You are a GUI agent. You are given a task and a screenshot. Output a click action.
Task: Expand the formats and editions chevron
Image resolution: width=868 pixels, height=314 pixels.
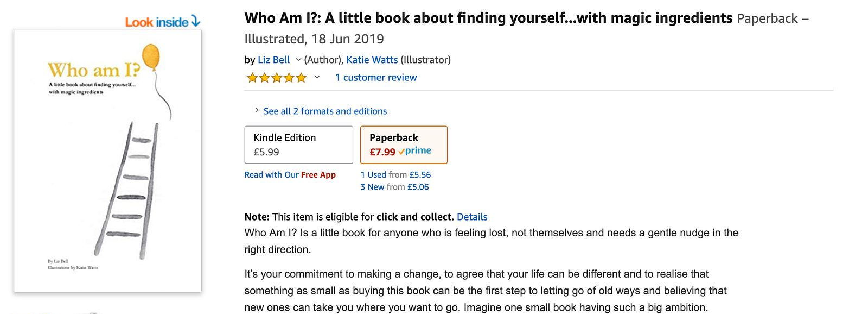(x=257, y=111)
